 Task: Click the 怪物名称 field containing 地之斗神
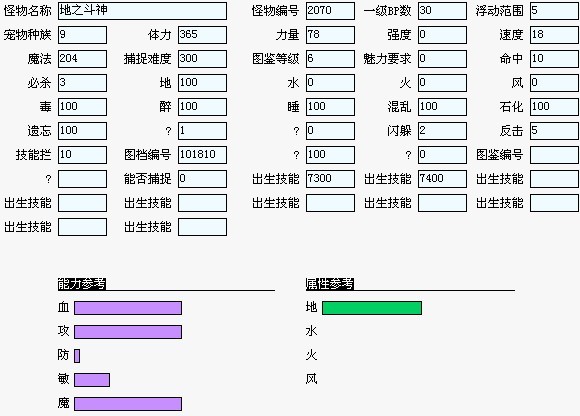142,11
